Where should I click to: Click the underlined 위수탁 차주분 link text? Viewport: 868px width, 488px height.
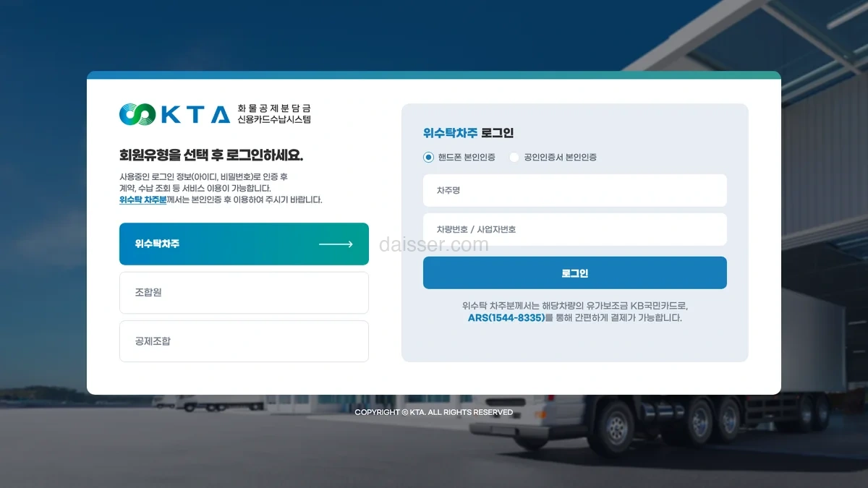pyautogui.click(x=143, y=200)
